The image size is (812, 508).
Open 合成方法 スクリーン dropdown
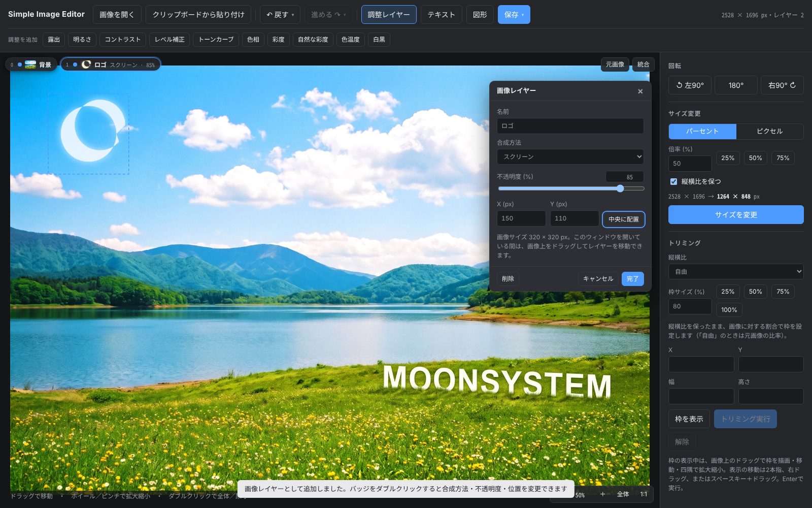click(570, 157)
